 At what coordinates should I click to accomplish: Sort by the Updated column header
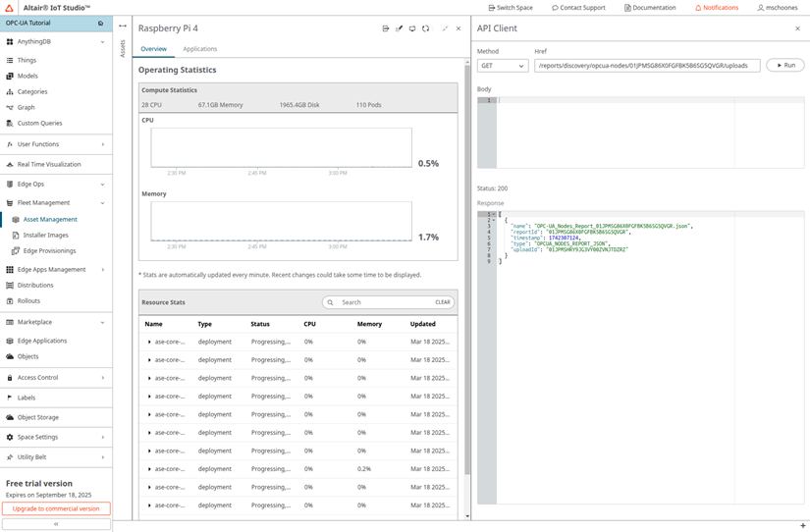(x=423, y=324)
